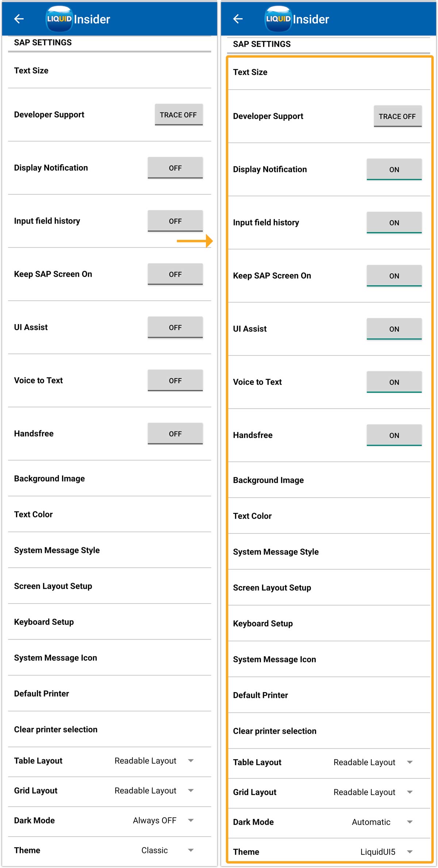The height and width of the screenshot is (868, 438).
Task: Tap the back arrow in the right screen
Action: 238,19
